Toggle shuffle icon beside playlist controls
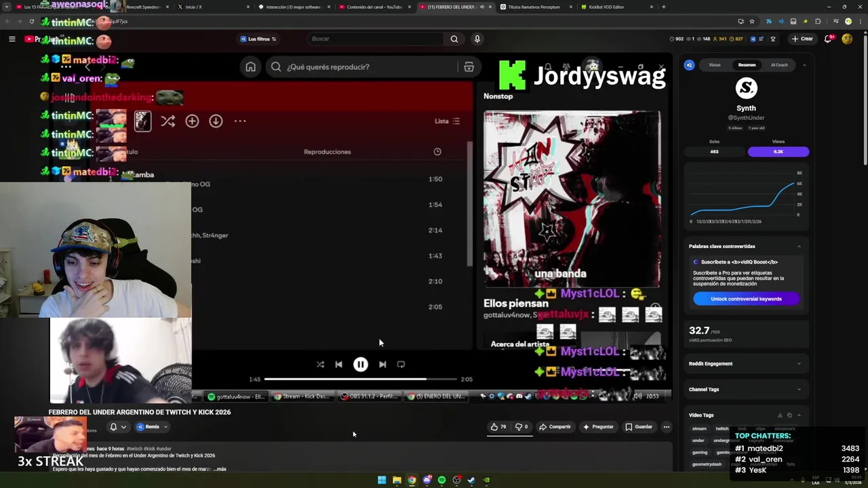This screenshot has height=488, width=868. [x=168, y=121]
